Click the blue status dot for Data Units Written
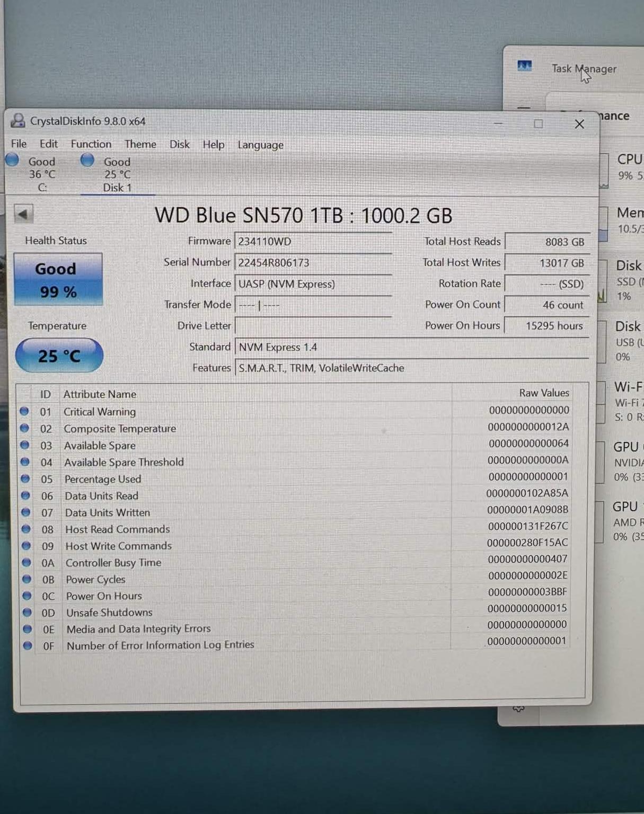 (25, 512)
